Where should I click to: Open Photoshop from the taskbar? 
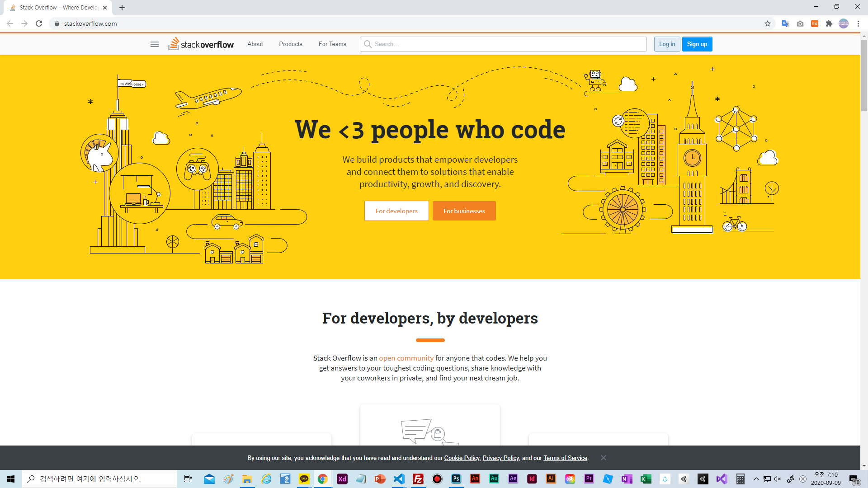pyautogui.click(x=456, y=479)
